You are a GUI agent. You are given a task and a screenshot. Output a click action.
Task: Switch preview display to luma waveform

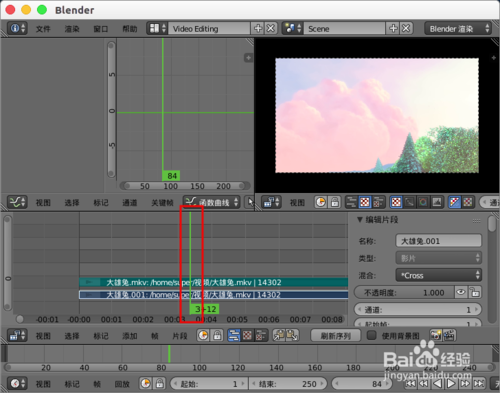point(410,202)
